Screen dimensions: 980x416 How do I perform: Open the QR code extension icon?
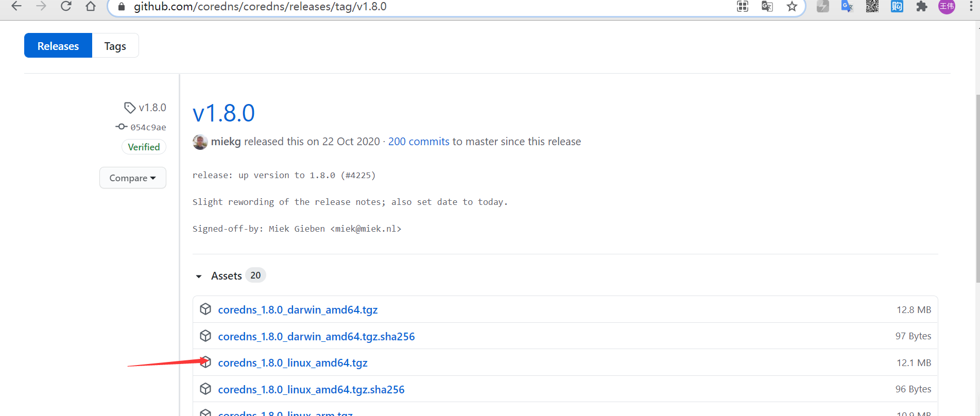point(872,6)
